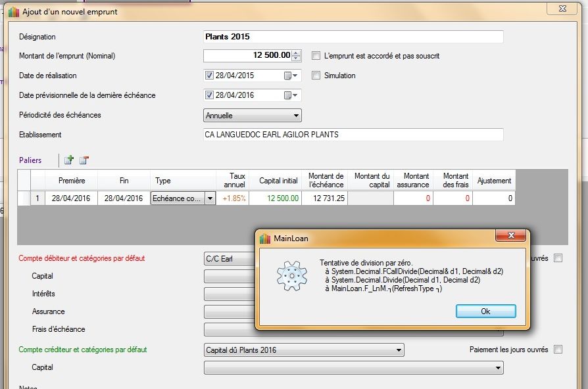Select the Taux annuel cell showing +1.85%

click(x=233, y=198)
